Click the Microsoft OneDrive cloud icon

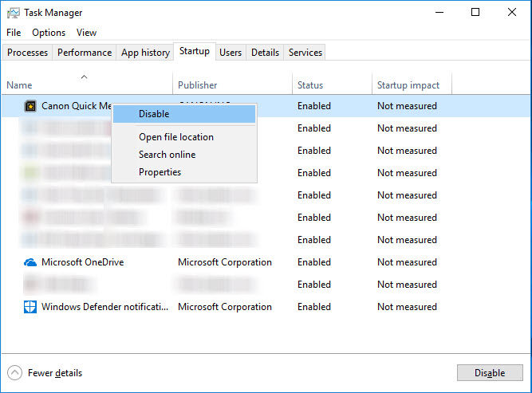(x=30, y=262)
